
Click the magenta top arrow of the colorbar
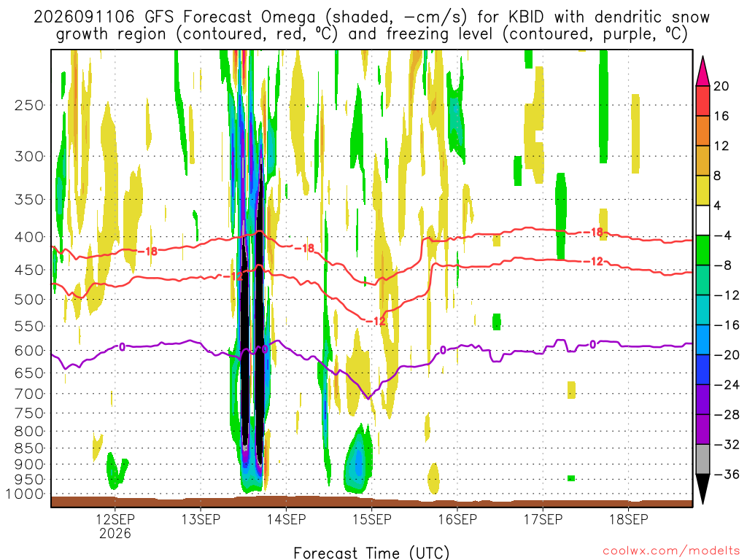click(703, 71)
